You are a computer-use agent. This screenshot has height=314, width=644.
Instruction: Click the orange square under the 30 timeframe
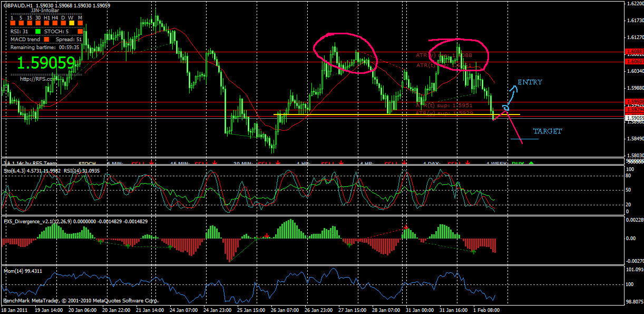[38, 24]
